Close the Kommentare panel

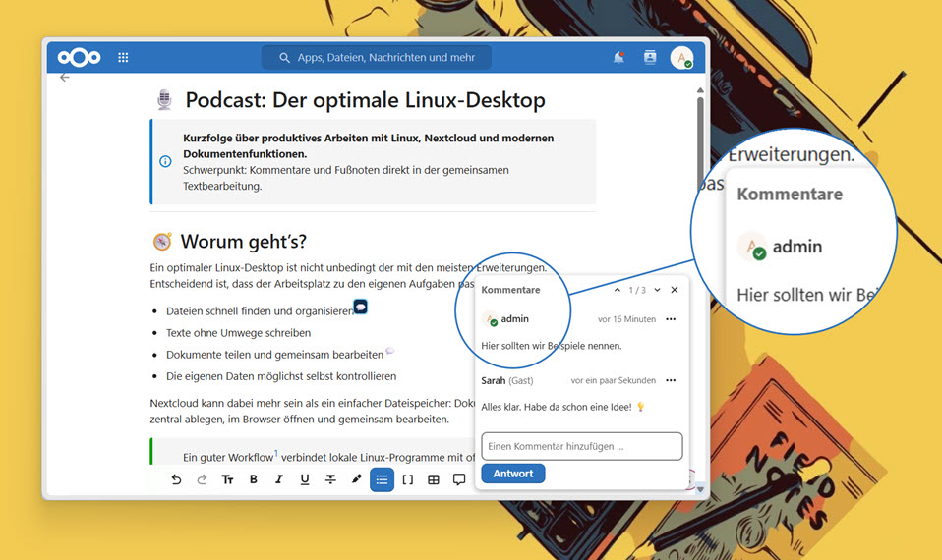coord(675,290)
